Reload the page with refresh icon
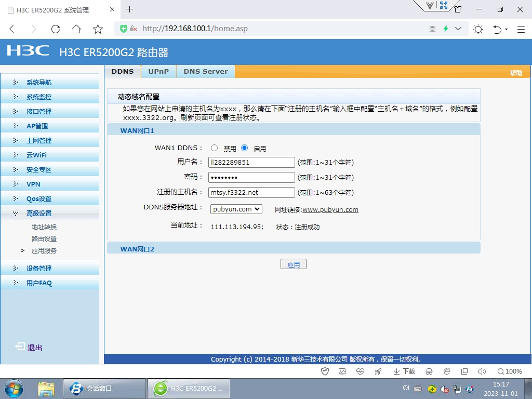Viewport: 532px width, 399px height. [56, 29]
